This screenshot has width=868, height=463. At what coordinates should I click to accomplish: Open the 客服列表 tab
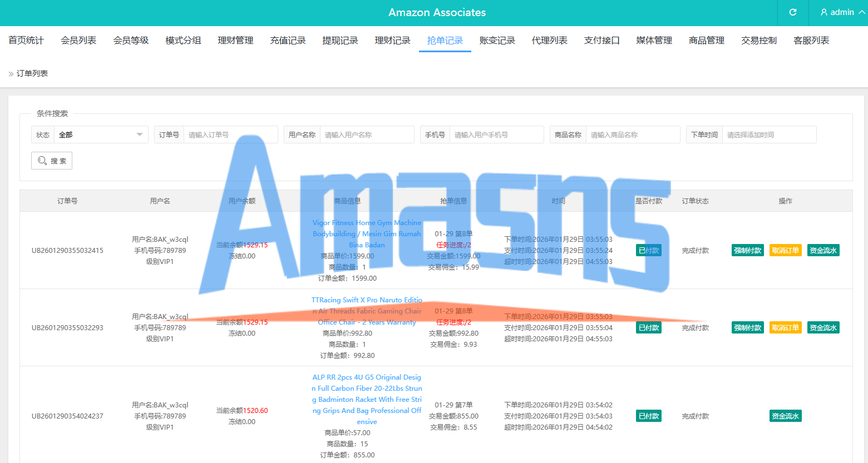point(811,40)
